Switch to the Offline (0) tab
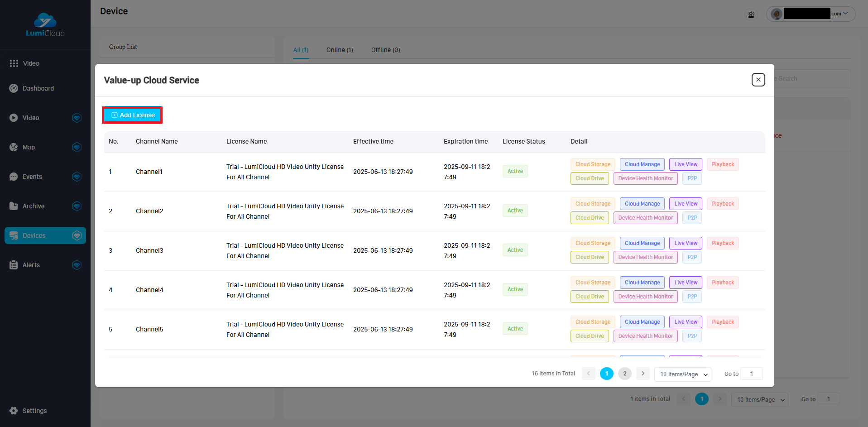Viewport: 868px width, 427px height. click(x=385, y=50)
